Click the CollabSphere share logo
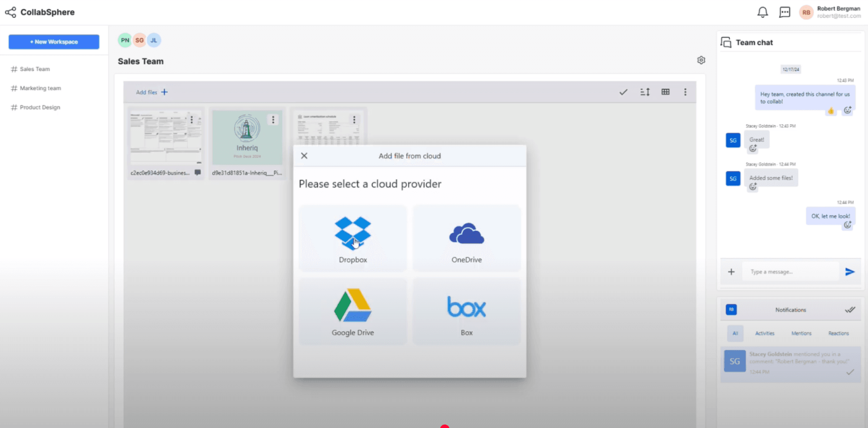Viewport: 868px width, 428px height. (10, 12)
